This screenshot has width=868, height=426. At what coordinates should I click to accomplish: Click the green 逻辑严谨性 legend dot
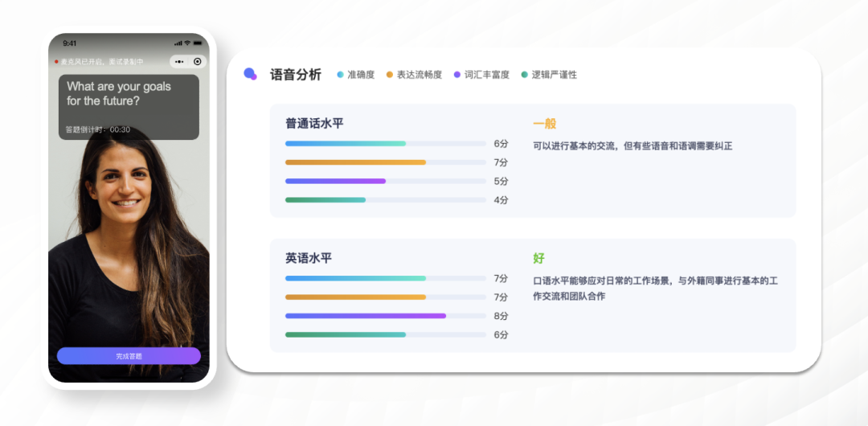[x=524, y=74]
